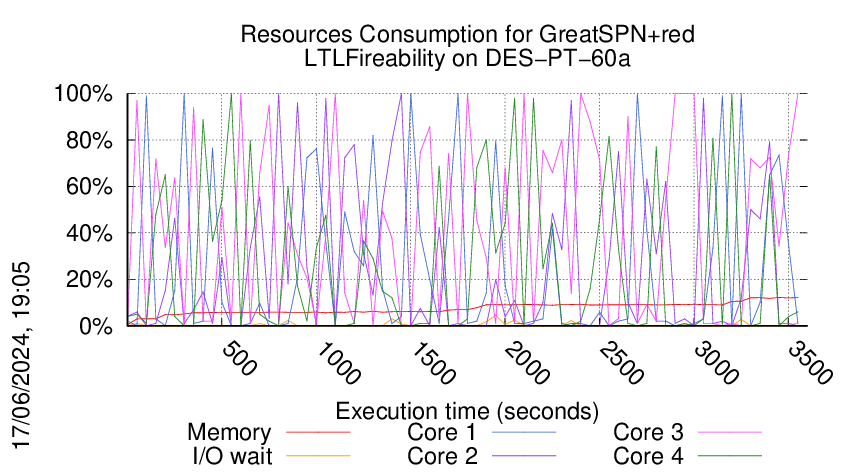Click the 1000 x-axis tick label

[x=337, y=363]
